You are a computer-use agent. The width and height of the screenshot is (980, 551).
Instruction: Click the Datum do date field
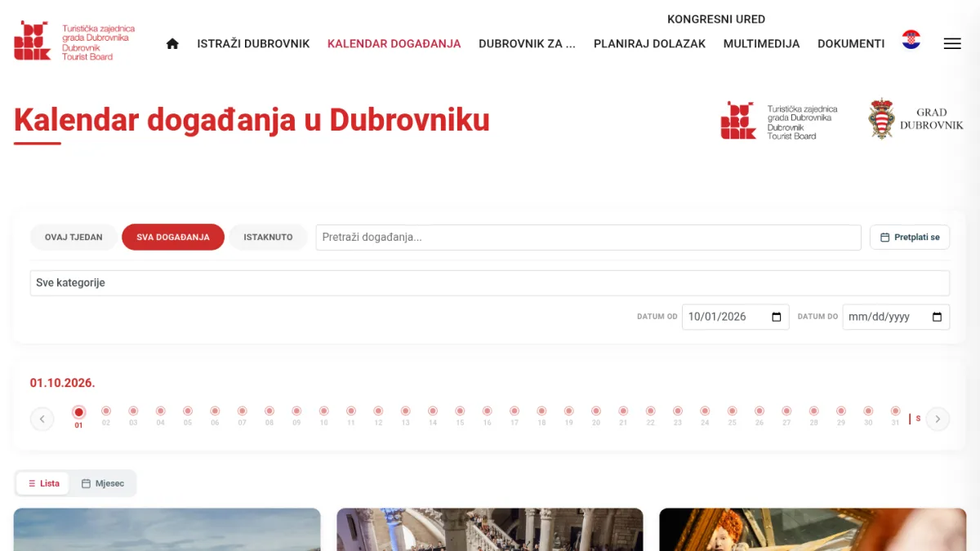tap(896, 317)
